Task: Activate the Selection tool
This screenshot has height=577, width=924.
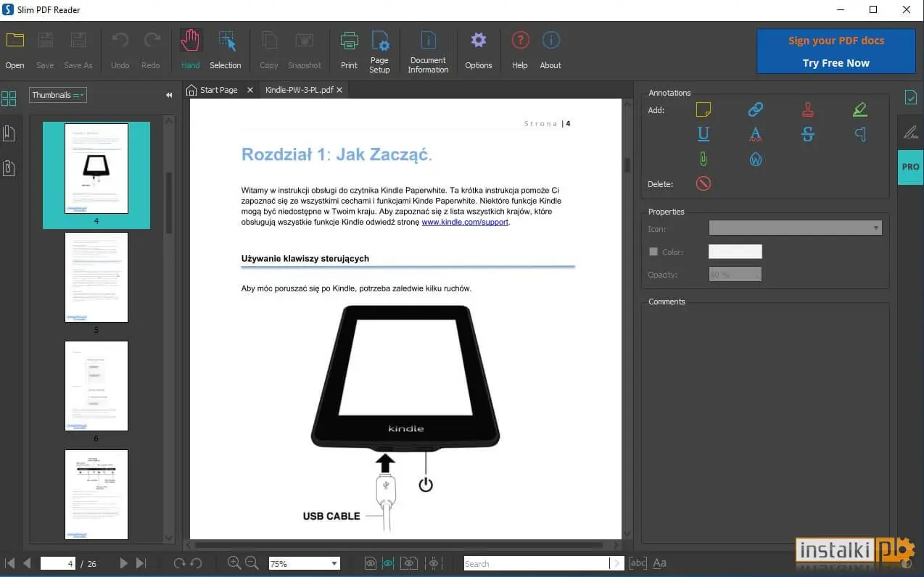Action: [x=226, y=49]
